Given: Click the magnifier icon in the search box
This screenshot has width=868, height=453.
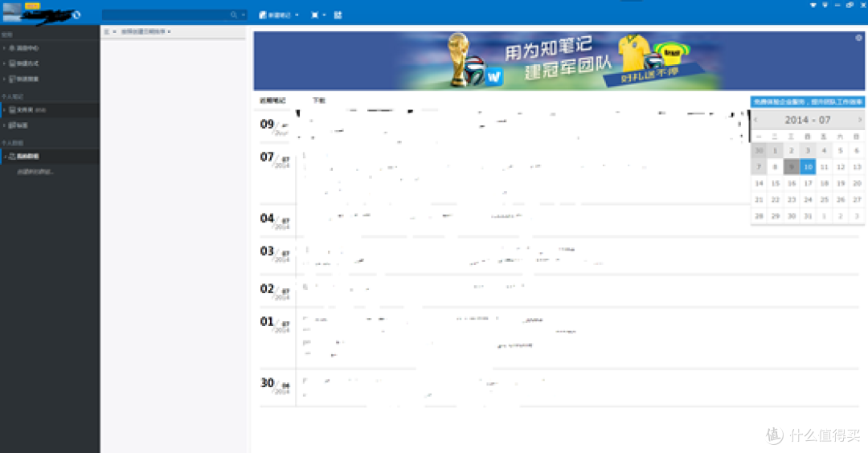Looking at the screenshot, I should pyautogui.click(x=234, y=15).
